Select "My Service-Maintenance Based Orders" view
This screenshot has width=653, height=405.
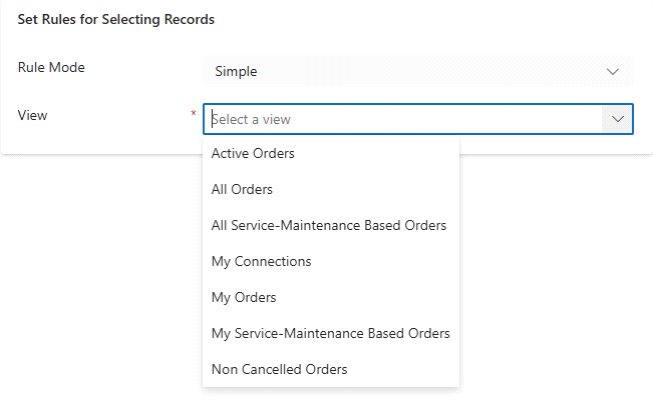pos(330,333)
